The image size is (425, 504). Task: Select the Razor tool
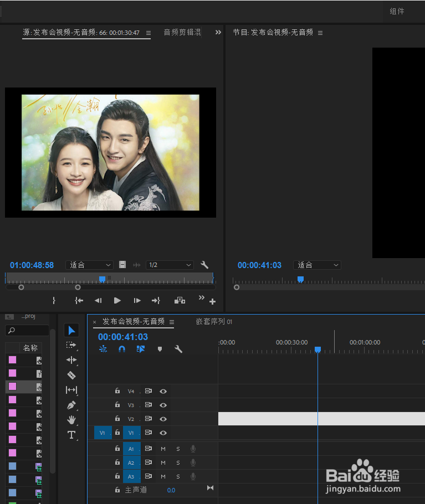pyautogui.click(x=71, y=375)
